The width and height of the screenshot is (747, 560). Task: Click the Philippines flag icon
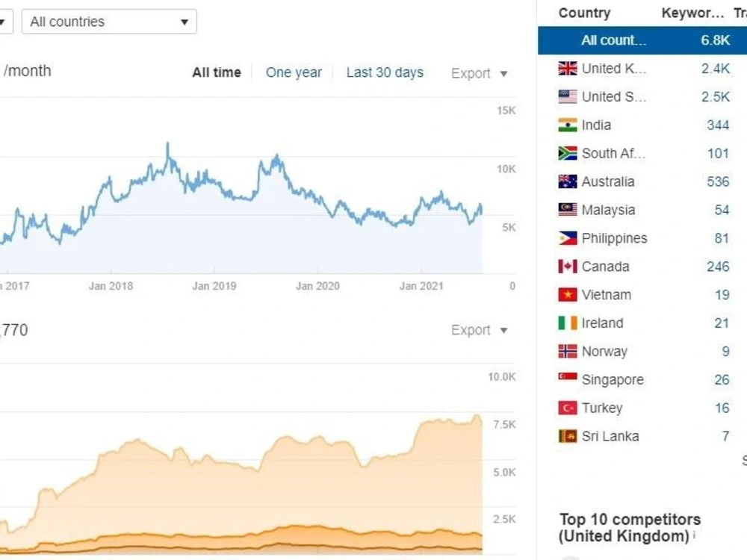coord(568,238)
